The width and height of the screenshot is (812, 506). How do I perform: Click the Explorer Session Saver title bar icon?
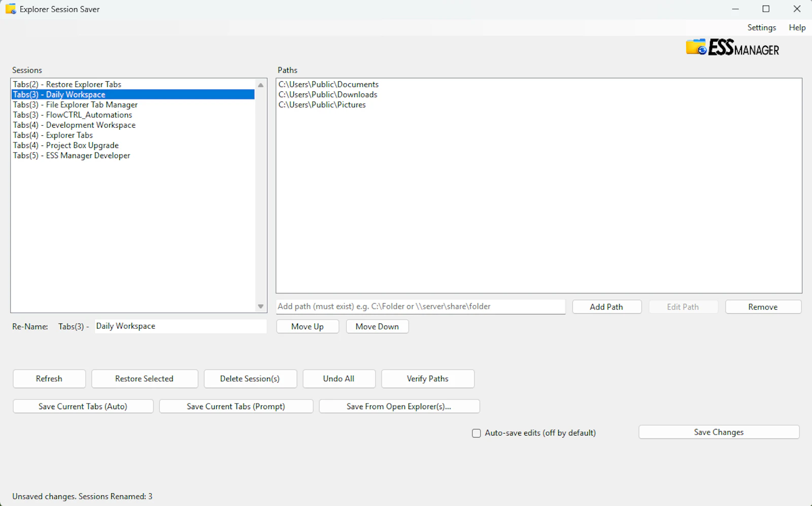(10, 9)
